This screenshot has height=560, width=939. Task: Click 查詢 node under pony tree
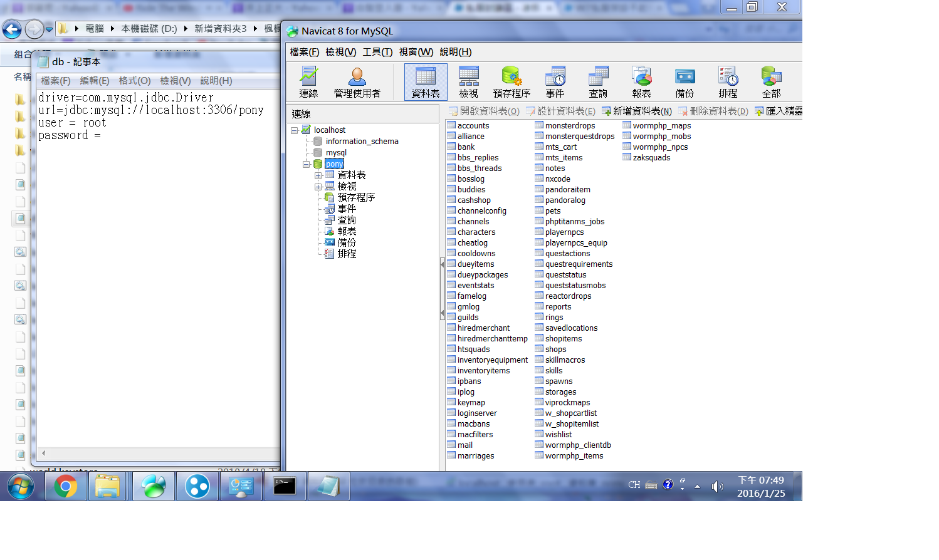point(347,220)
